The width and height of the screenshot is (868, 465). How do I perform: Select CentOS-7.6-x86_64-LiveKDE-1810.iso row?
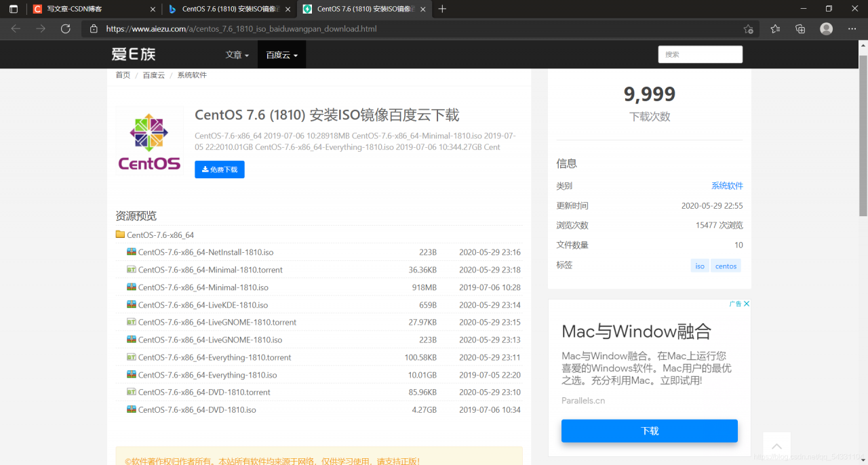(319, 305)
